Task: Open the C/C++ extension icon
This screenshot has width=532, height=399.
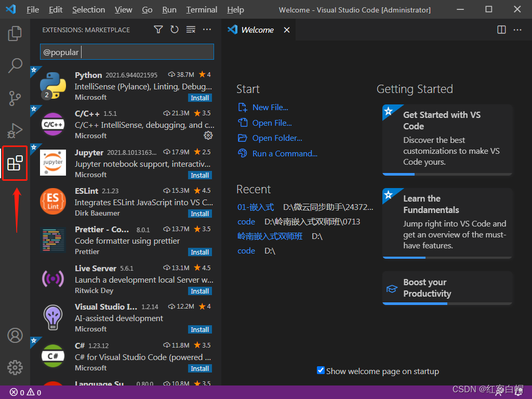Action: pos(53,124)
